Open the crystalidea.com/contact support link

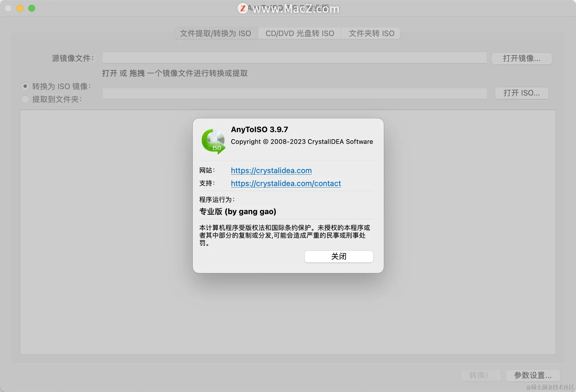pos(286,184)
